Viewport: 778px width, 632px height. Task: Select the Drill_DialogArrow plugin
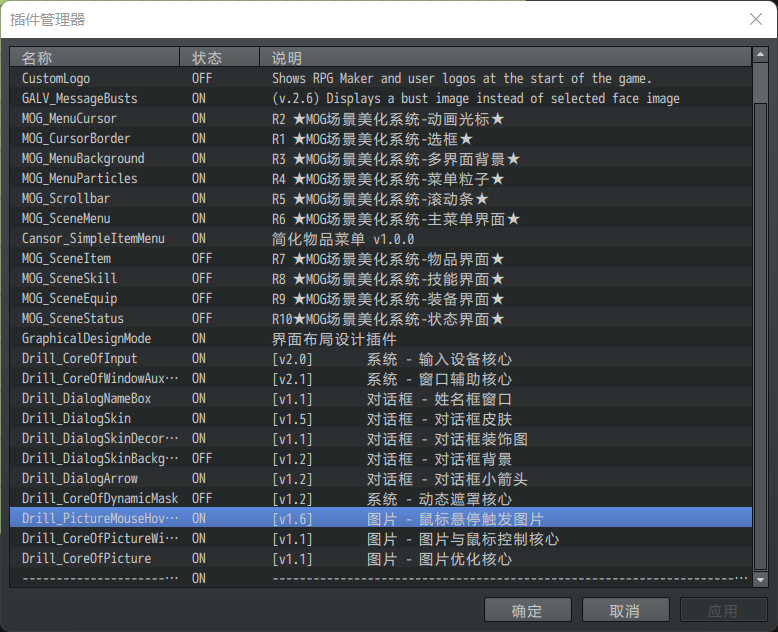(x=381, y=478)
